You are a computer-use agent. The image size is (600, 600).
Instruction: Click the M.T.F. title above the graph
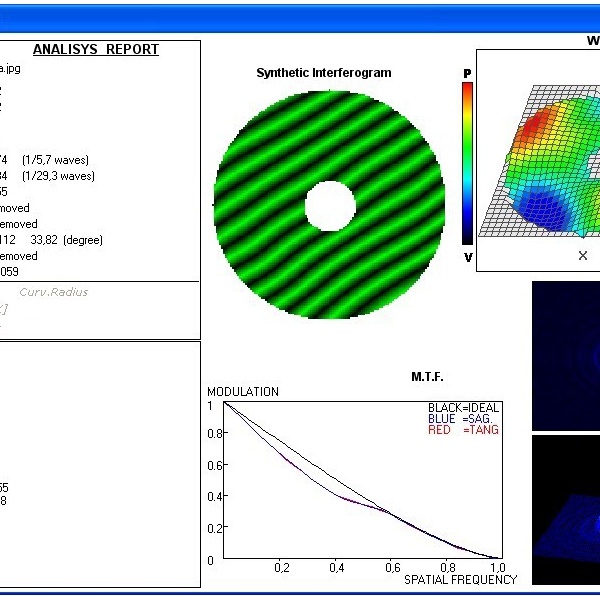coord(427,377)
